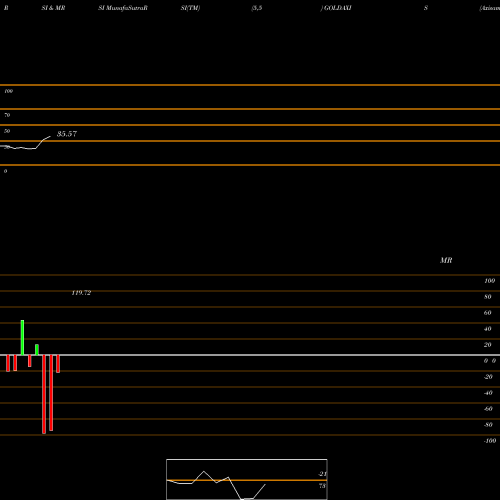Click the GOLDAXI symbol text in the header
This screenshot has width=500, height=500.
[338, 8]
